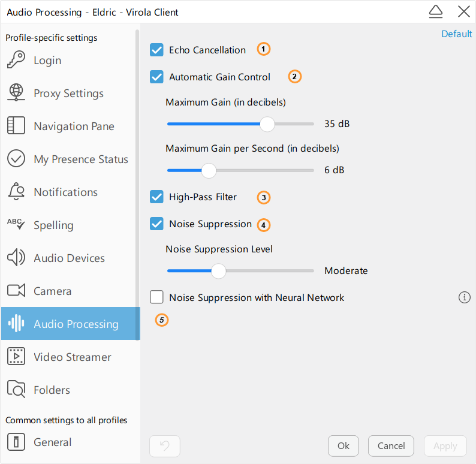
Task: Go to Proxy Settings section
Action: pyautogui.click(x=70, y=93)
